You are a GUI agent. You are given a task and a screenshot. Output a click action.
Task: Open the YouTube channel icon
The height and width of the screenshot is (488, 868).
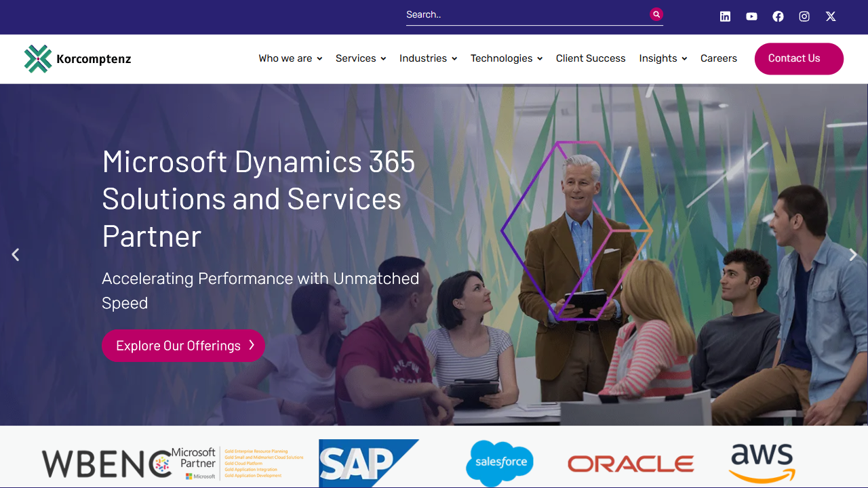[751, 16]
